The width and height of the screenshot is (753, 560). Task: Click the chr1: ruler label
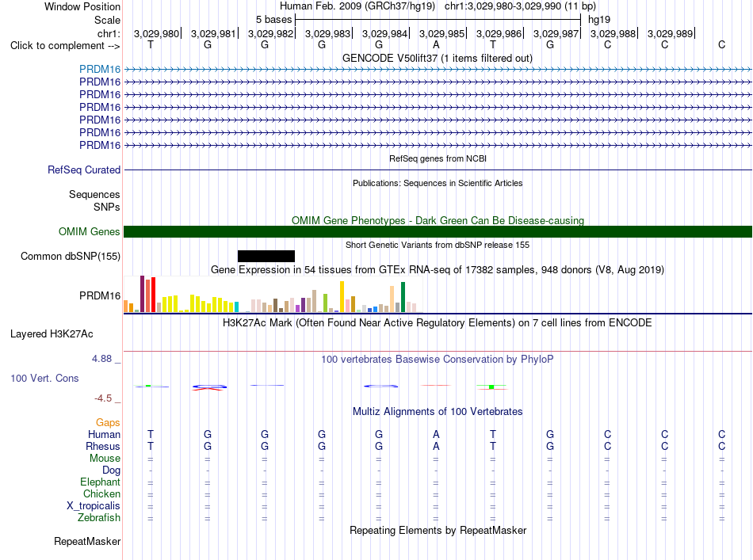click(109, 33)
